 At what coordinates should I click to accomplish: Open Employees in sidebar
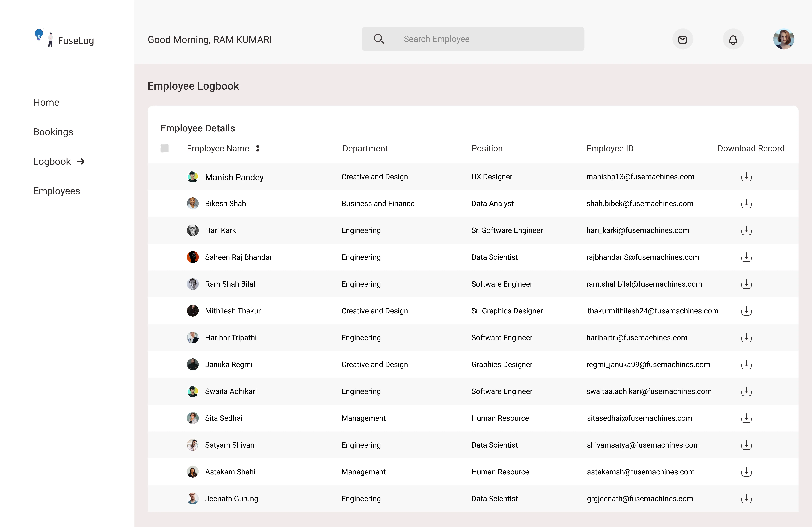[57, 191]
